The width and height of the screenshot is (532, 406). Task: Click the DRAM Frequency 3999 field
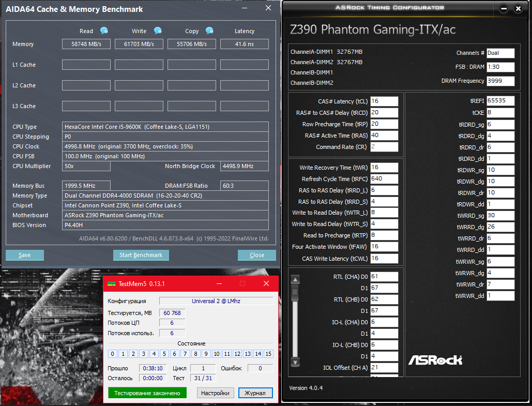coord(500,81)
